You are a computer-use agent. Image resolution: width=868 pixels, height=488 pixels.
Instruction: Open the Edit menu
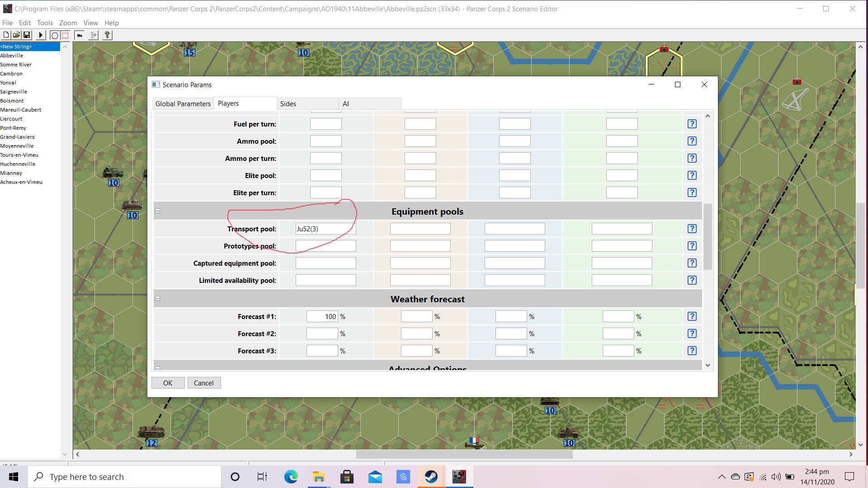click(x=25, y=23)
